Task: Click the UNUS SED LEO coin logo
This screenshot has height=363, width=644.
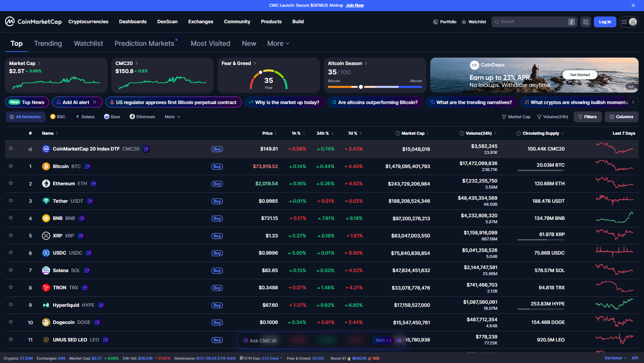Action: pos(46,340)
